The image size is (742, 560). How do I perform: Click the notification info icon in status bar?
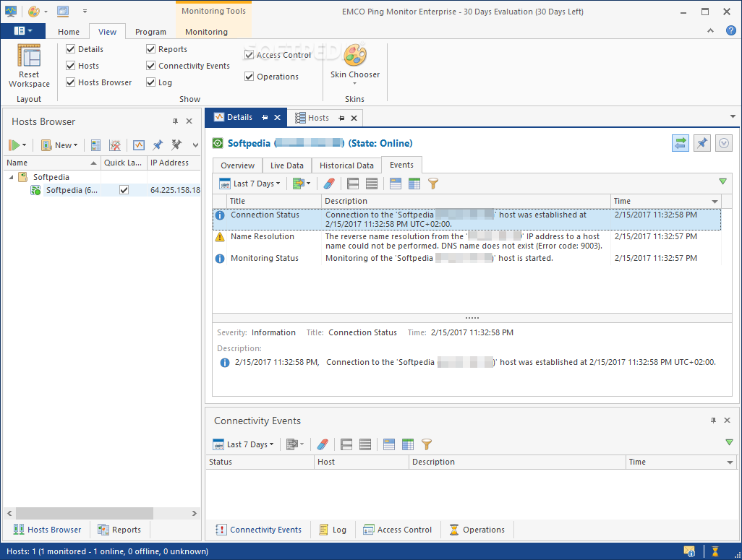[689, 551]
